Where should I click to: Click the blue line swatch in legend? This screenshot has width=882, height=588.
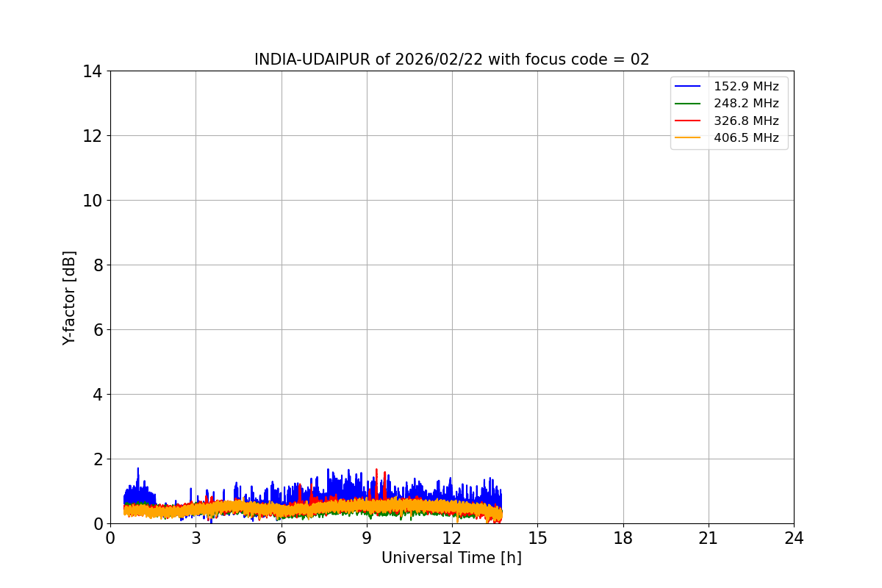tap(688, 87)
